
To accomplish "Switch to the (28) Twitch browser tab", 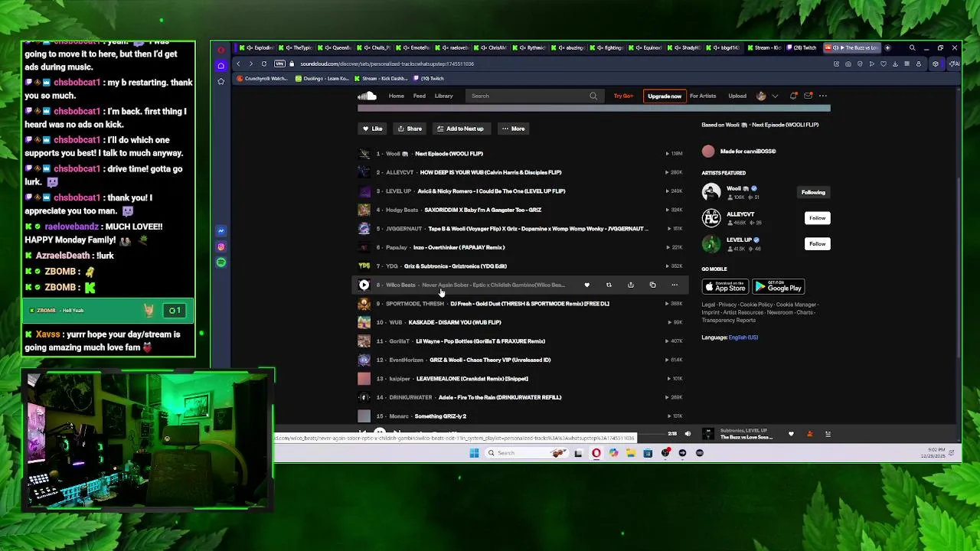I will [801, 47].
